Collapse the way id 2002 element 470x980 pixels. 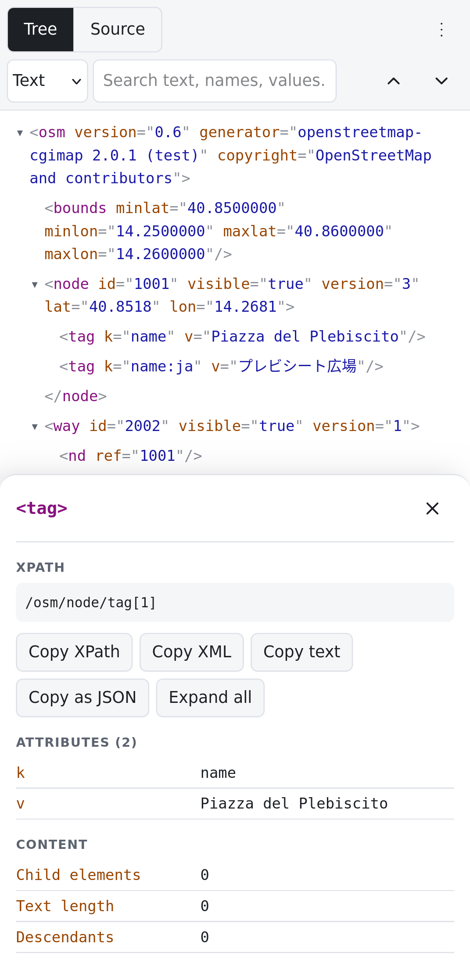[35, 426]
